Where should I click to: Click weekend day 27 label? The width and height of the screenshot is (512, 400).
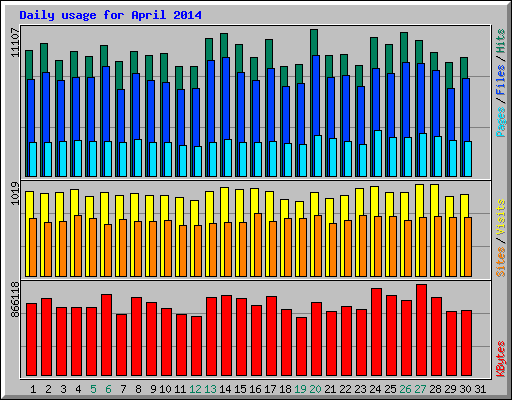pyautogui.click(x=420, y=389)
